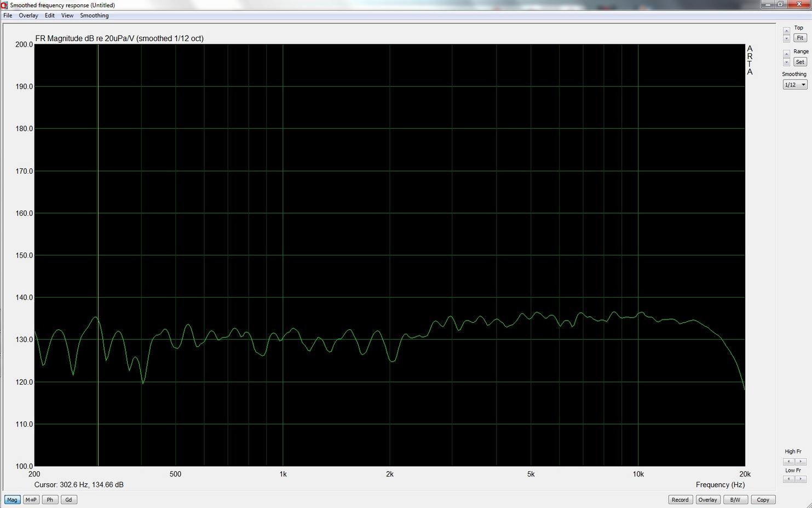Click the 10k frequency axis label
This screenshot has height=508, width=812.
click(x=638, y=474)
